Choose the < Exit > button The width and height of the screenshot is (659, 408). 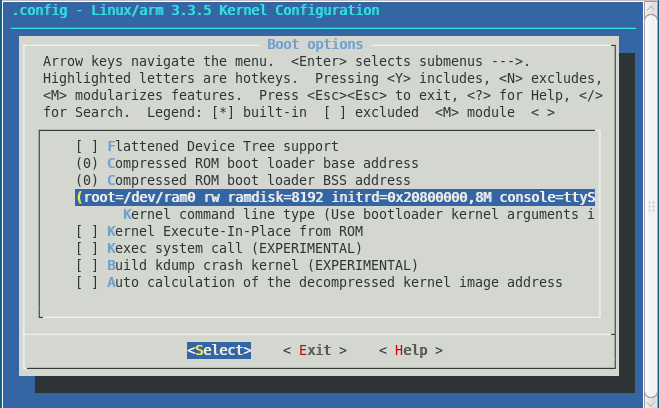(315, 350)
